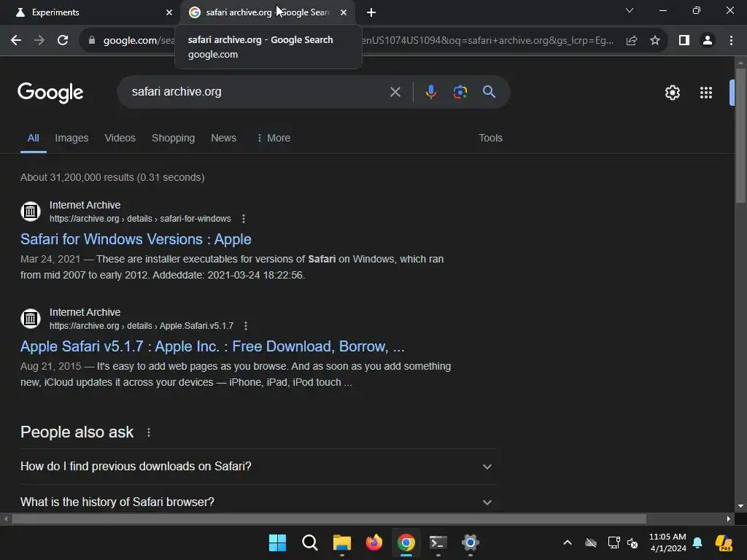
Task: Click the second Internet Archive favicon
Action: coord(31,318)
